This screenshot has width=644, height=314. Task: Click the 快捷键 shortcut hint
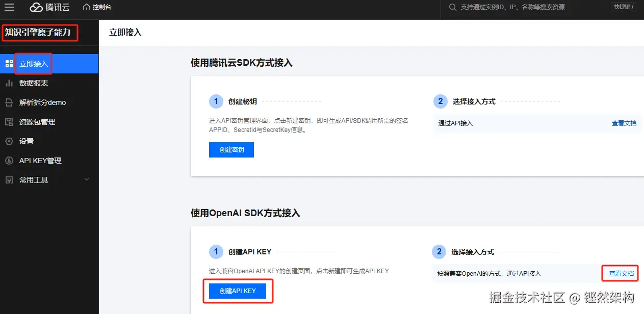[x=623, y=7]
